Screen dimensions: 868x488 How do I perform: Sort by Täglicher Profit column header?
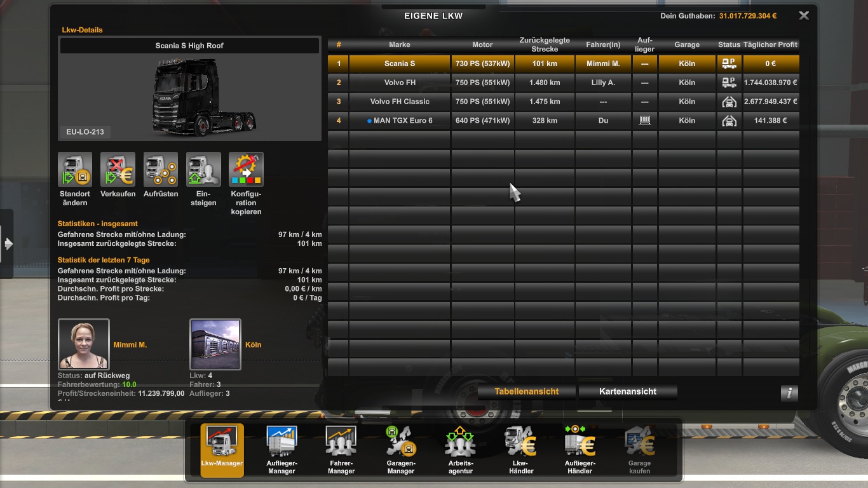tap(771, 44)
